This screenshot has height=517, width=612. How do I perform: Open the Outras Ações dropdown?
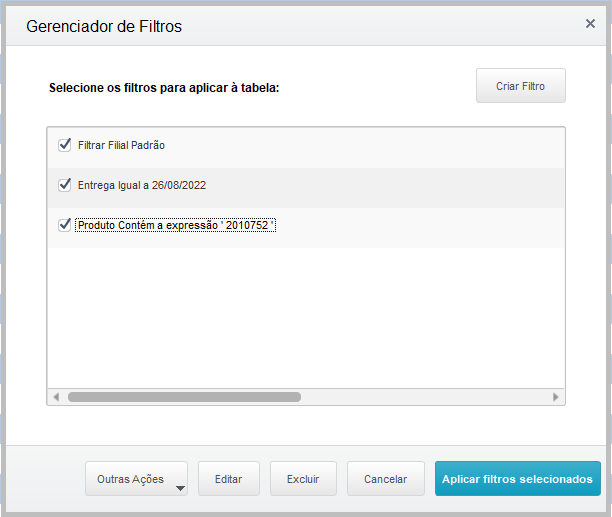[137, 479]
